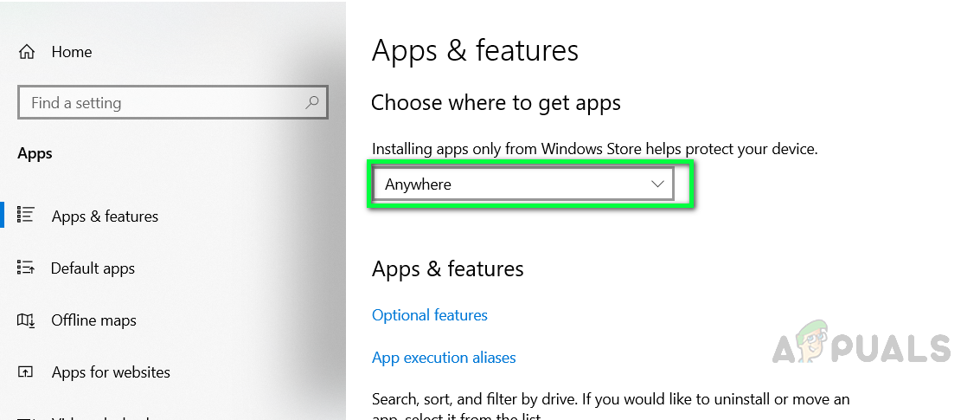Open the Offline maps page

[x=93, y=320]
